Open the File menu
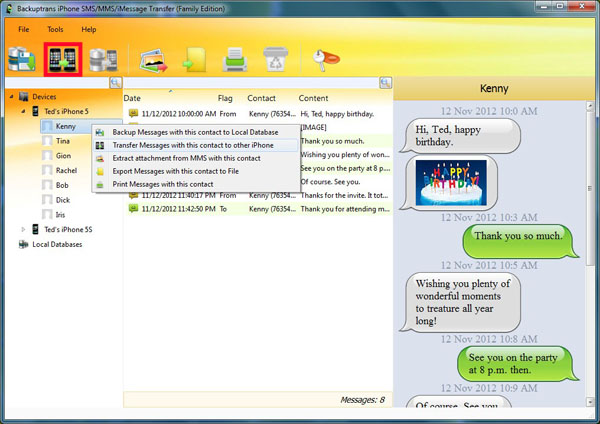 (24, 29)
